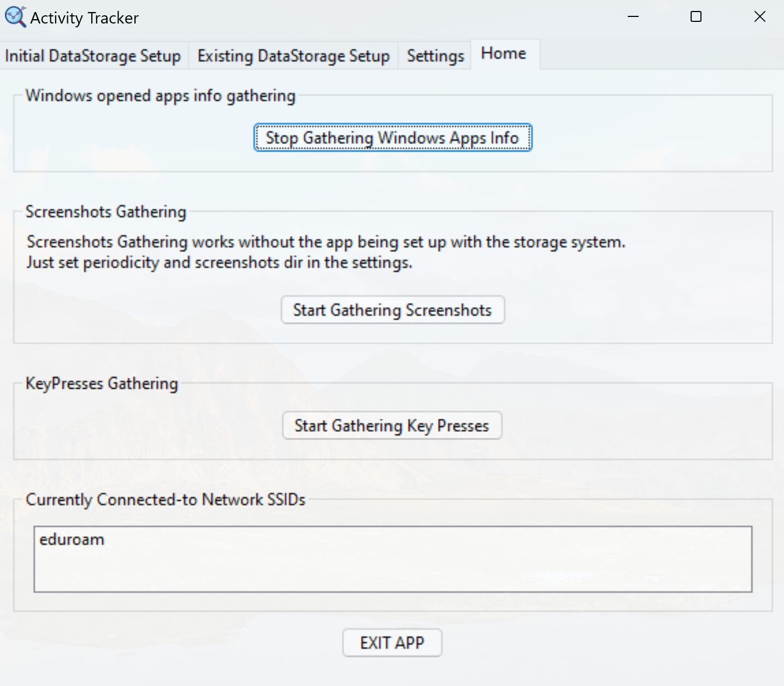Switch to Initial DataStorage Setup tab

tap(93, 56)
